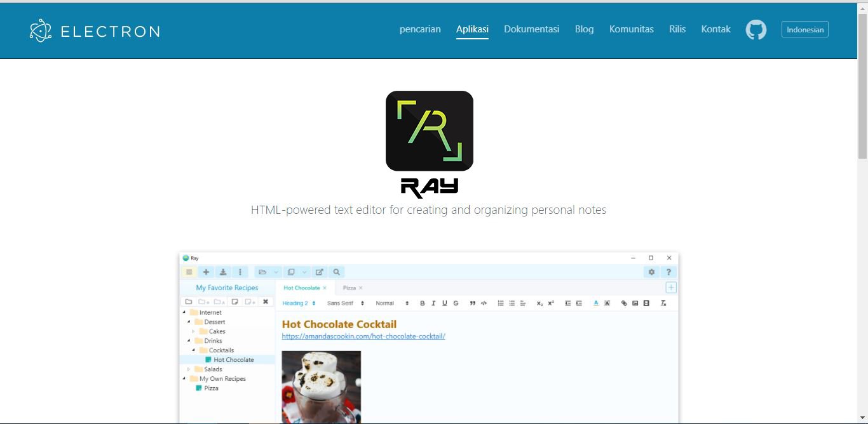
Task: Open the Komunitas nav item
Action: (632, 29)
